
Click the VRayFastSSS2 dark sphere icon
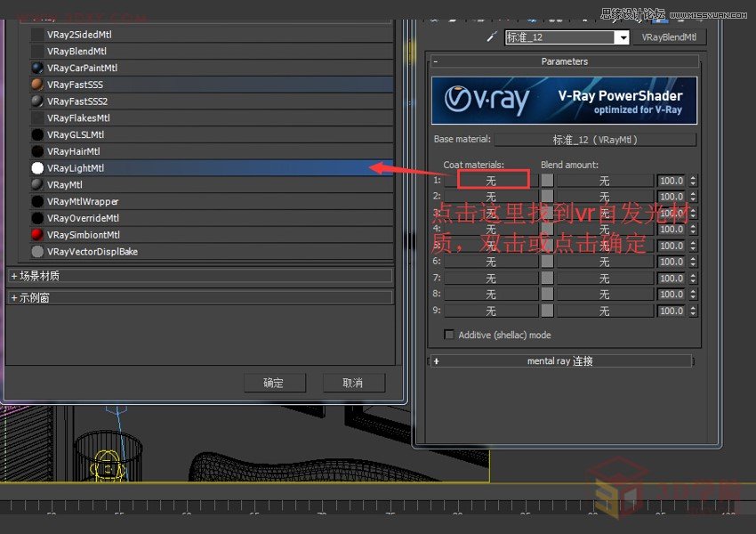[x=37, y=101]
